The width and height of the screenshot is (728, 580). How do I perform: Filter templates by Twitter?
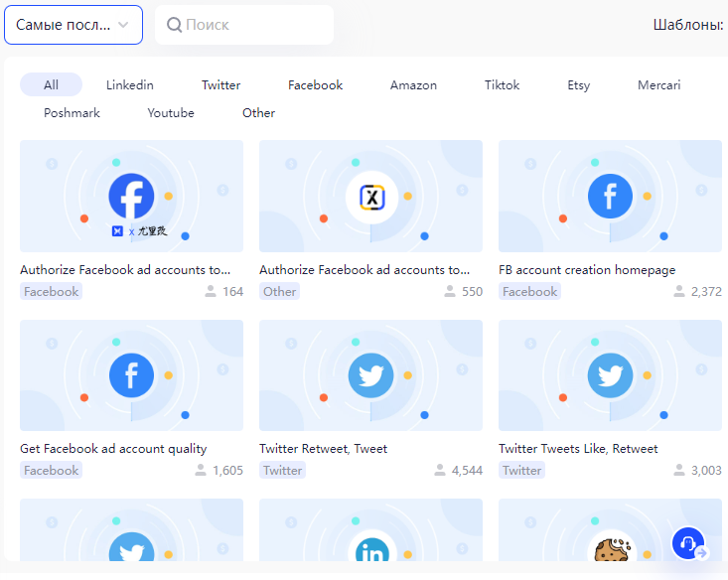221,85
